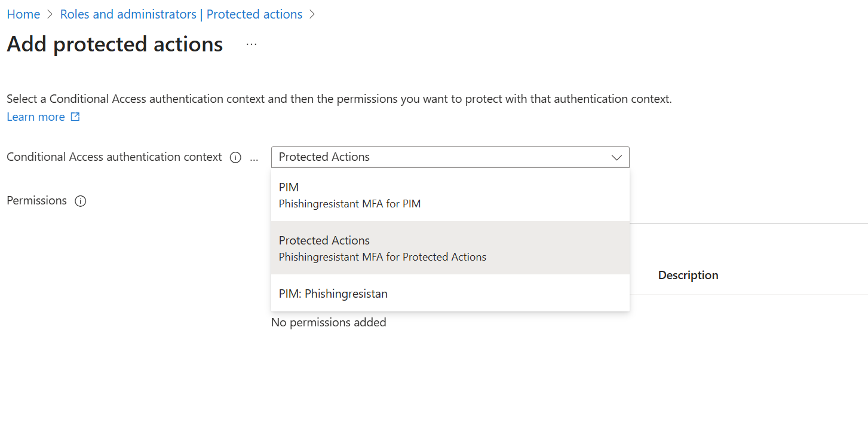Select the PIM option from the dropdown
Viewport: 868px width, 422px height.
[450, 195]
